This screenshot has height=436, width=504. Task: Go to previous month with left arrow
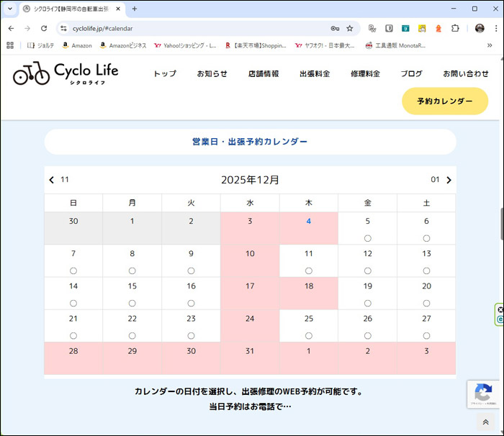click(51, 180)
